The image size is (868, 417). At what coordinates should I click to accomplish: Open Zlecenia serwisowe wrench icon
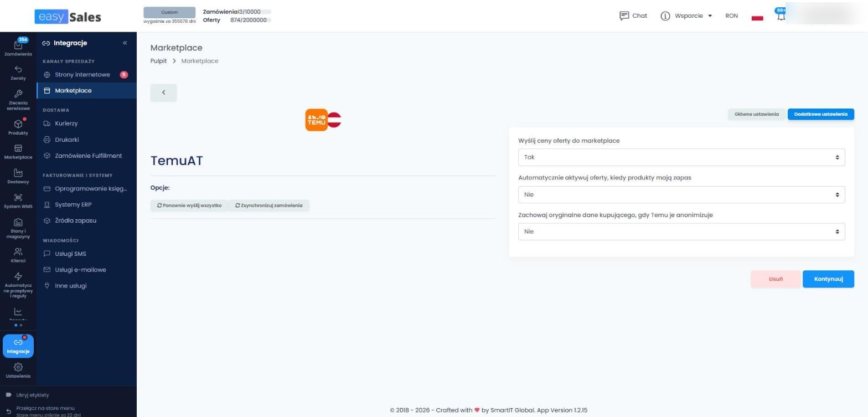pos(18,100)
